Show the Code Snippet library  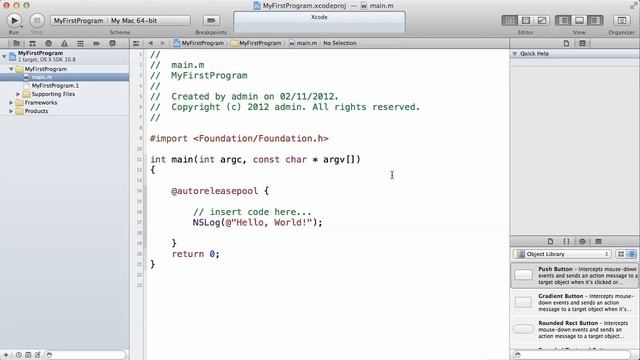566,241
